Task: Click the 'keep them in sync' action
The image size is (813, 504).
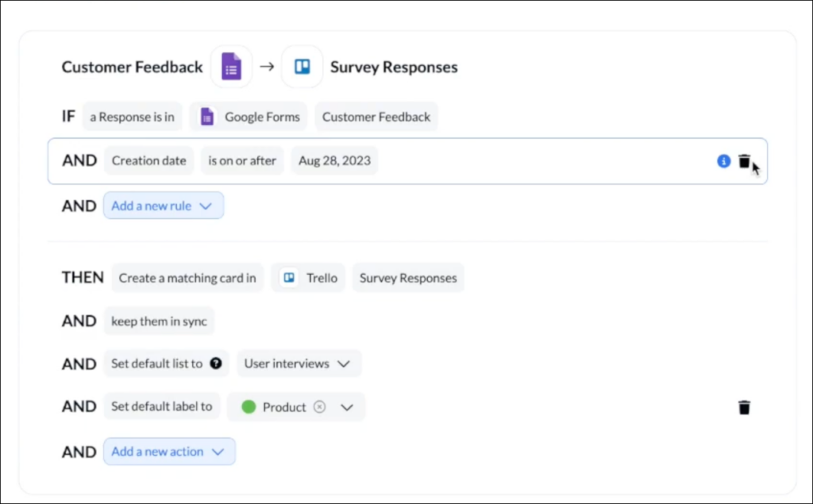Action: pyautogui.click(x=159, y=321)
